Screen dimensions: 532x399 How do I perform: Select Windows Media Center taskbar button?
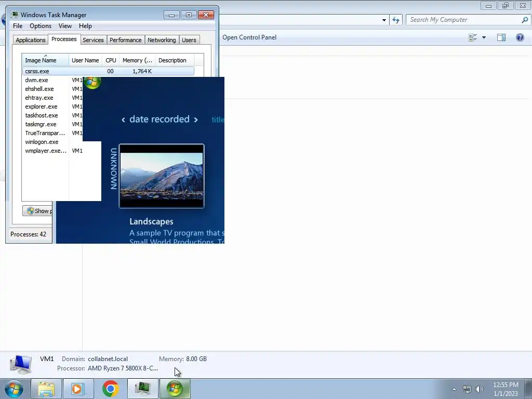click(x=175, y=389)
